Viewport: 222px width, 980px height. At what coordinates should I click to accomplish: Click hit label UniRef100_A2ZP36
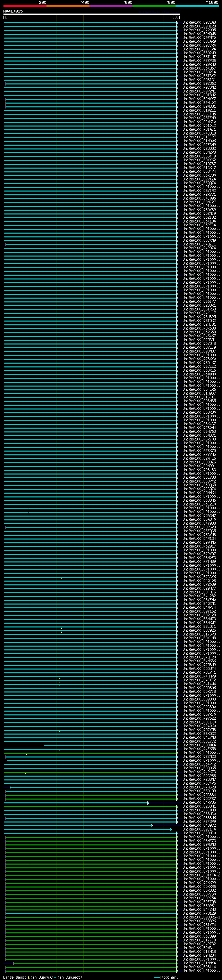pyautogui.click(x=199, y=60)
